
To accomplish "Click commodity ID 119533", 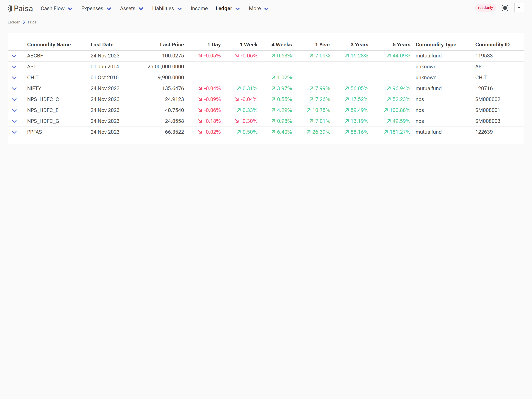I will pos(484,56).
